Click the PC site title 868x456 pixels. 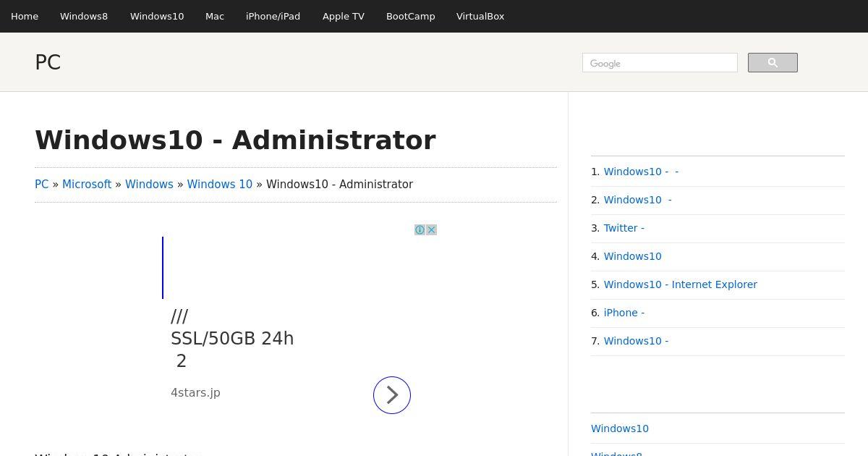click(48, 62)
